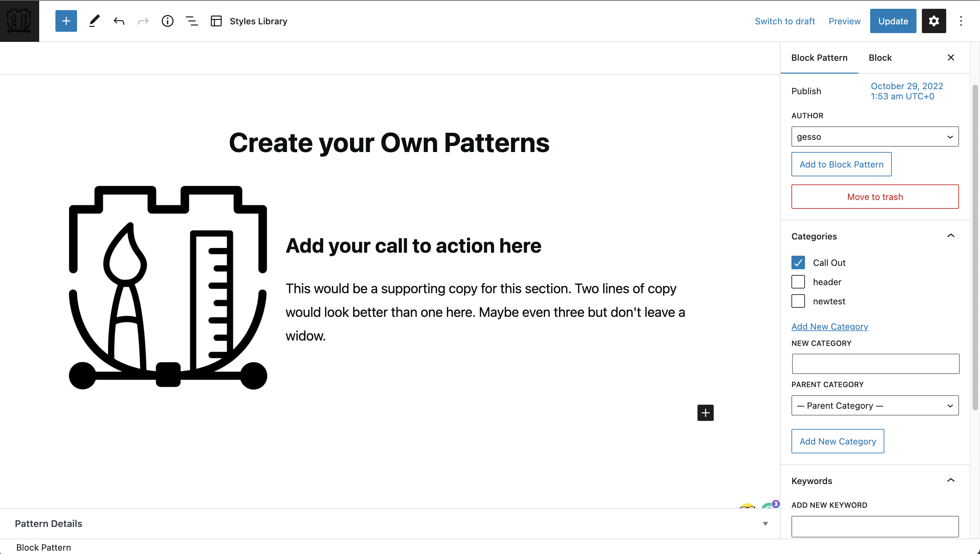980x554 pixels.
Task: Open the three-dot Options menu
Action: [961, 21]
